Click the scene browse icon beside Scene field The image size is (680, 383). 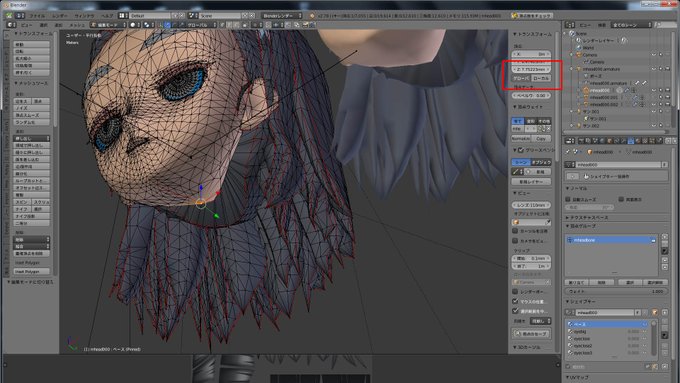(x=193, y=16)
